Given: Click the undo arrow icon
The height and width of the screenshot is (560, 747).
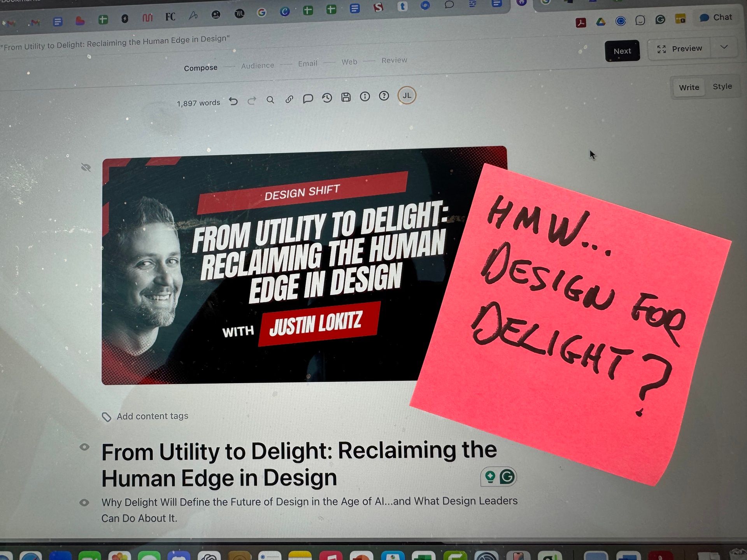Looking at the screenshot, I should [233, 101].
